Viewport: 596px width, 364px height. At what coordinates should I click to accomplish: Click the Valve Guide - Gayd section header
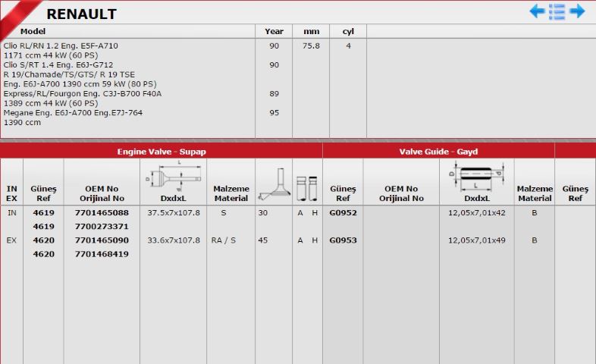[x=438, y=152]
